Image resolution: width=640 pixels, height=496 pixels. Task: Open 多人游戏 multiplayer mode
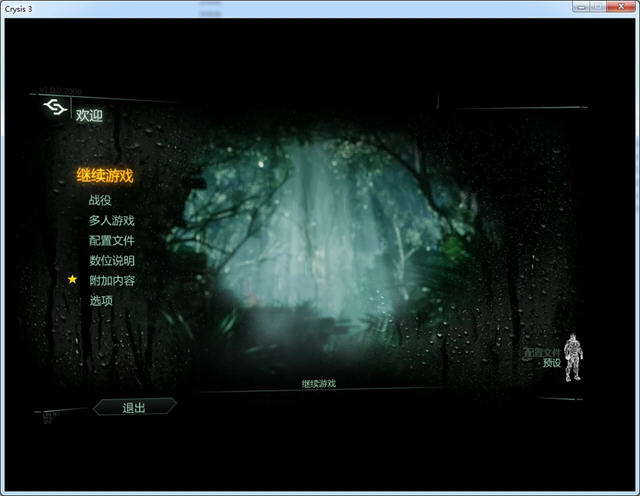click(112, 220)
